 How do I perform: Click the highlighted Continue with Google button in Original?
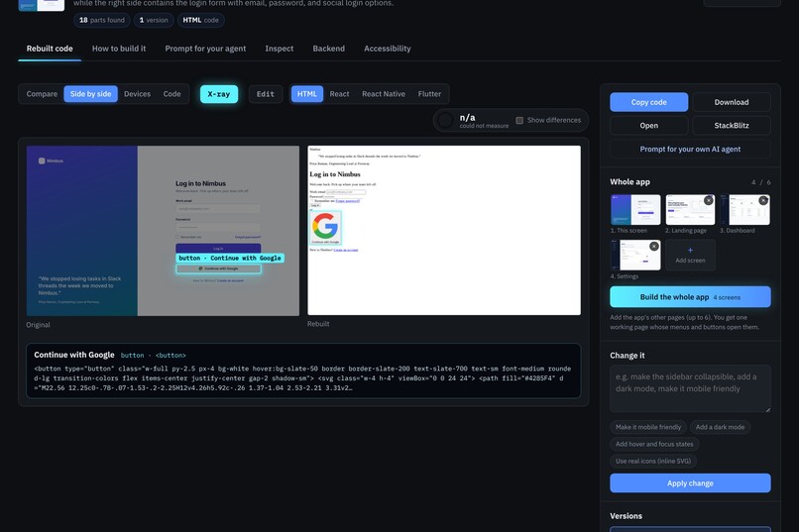tap(219, 268)
